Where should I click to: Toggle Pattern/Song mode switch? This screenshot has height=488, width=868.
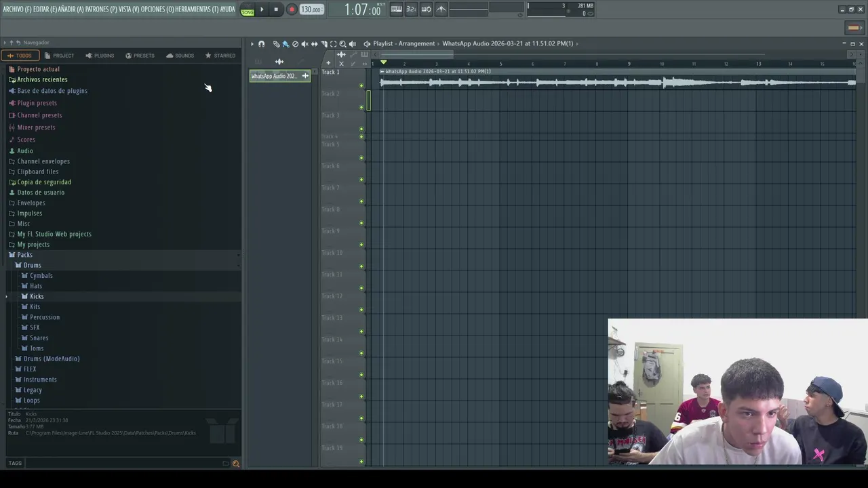(248, 9)
